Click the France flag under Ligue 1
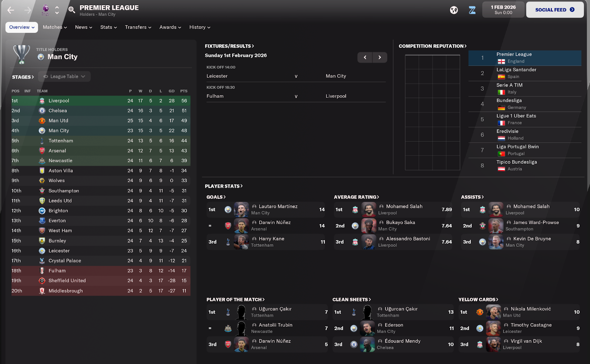Image resolution: width=590 pixels, height=364 pixels. [x=501, y=123]
